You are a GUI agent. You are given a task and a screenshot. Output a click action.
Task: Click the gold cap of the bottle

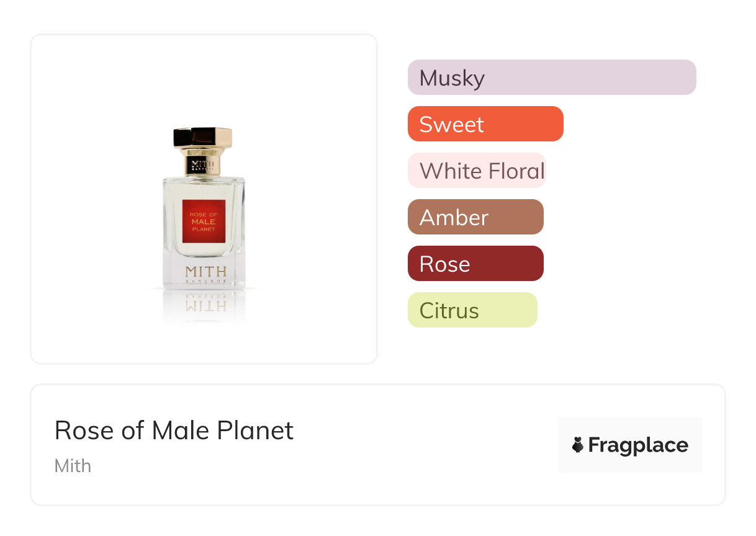click(203, 140)
